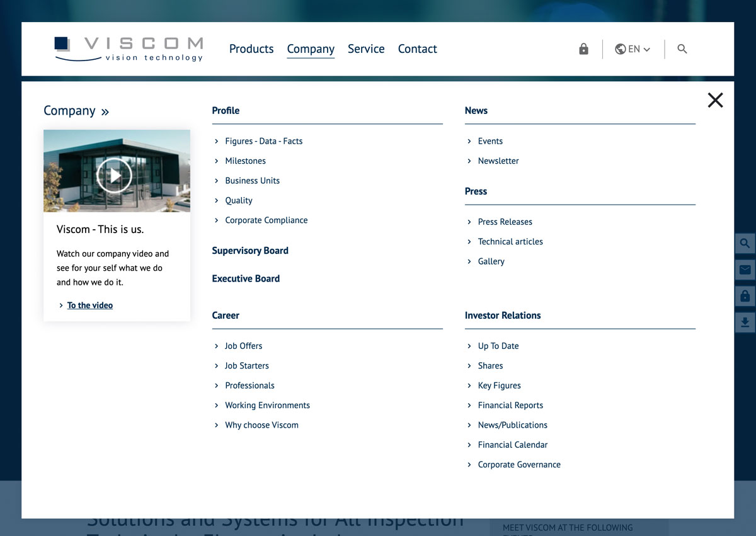This screenshot has width=756, height=536.
Task: Click the sidebar search icon on right edge
Action: tap(745, 244)
